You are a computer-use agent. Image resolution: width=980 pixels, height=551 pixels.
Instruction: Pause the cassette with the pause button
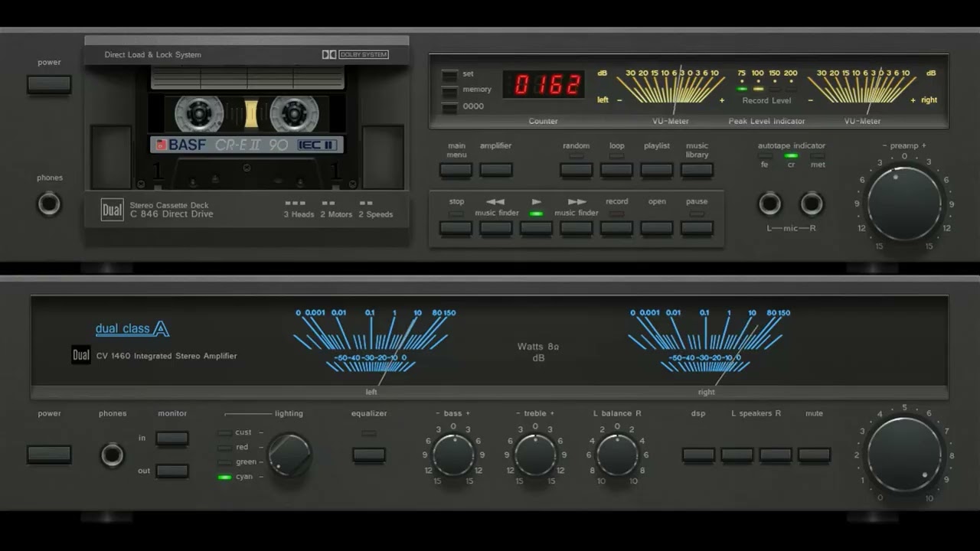click(697, 228)
